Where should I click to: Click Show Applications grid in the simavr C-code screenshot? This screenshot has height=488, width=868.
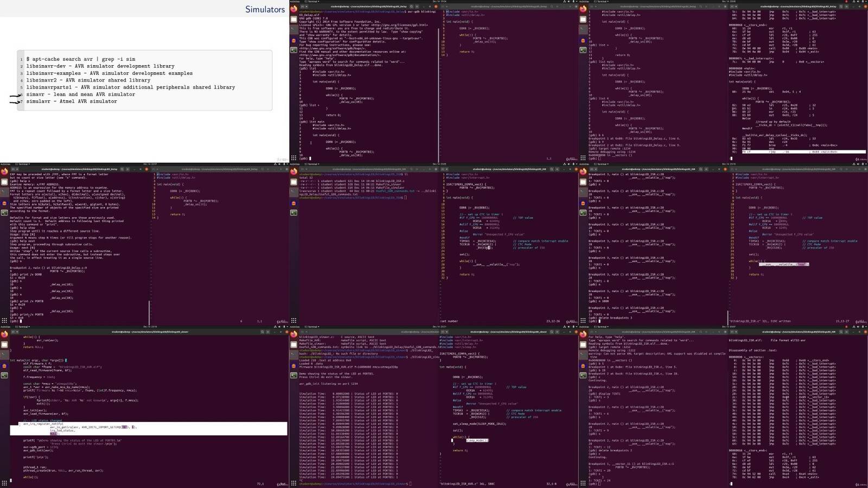[x=4, y=483]
